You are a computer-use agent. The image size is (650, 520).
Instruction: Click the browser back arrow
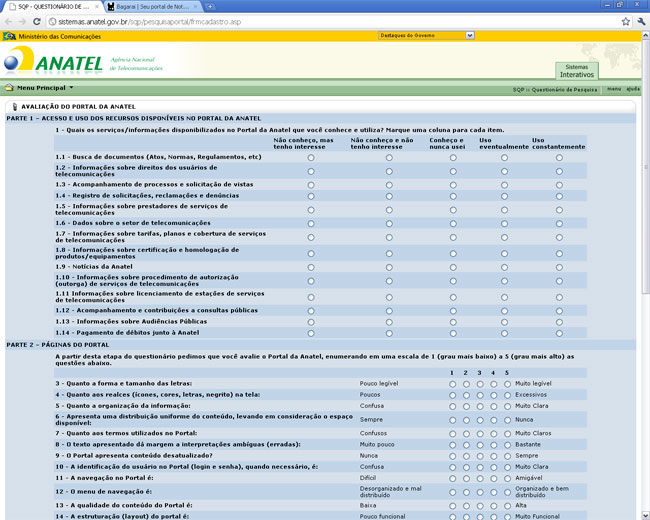(x=8, y=22)
